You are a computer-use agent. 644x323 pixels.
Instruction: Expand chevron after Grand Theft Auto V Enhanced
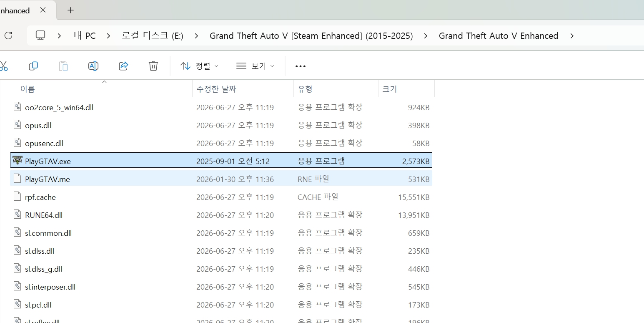pos(572,36)
